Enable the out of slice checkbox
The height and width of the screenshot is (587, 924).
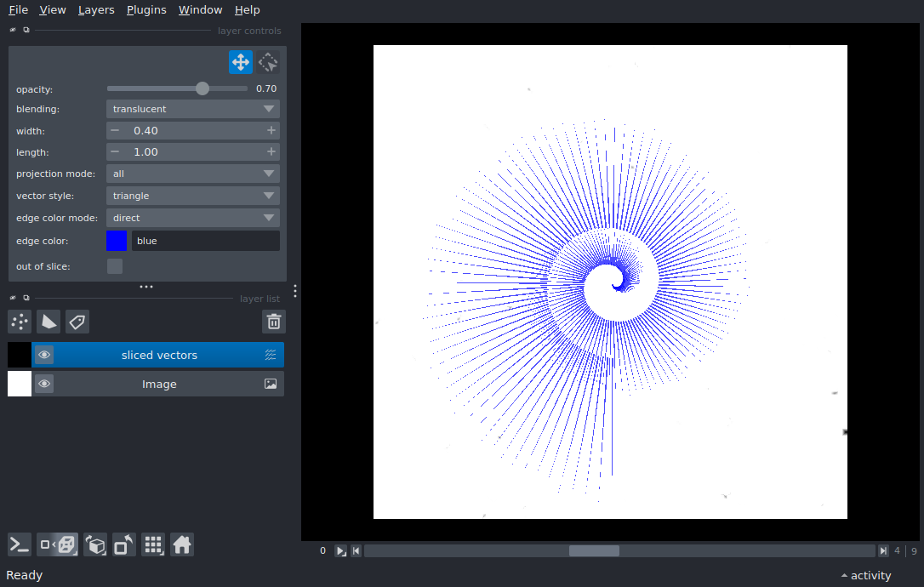coord(115,266)
